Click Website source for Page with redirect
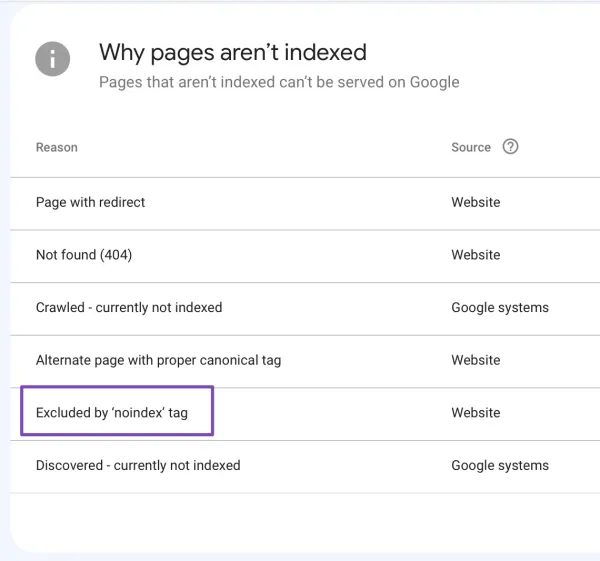The height and width of the screenshot is (561, 600). coord(475,202)
